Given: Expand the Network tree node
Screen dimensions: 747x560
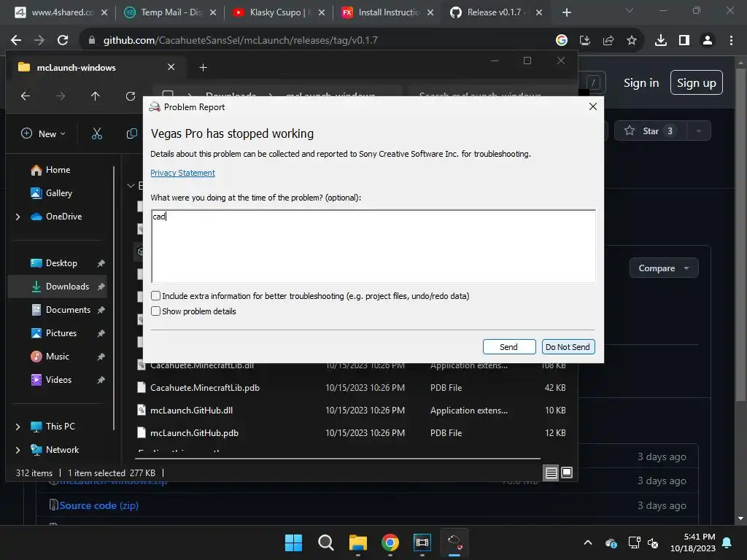Looking at the screenshot, I should pyautogui.click(x=18, y=450).
